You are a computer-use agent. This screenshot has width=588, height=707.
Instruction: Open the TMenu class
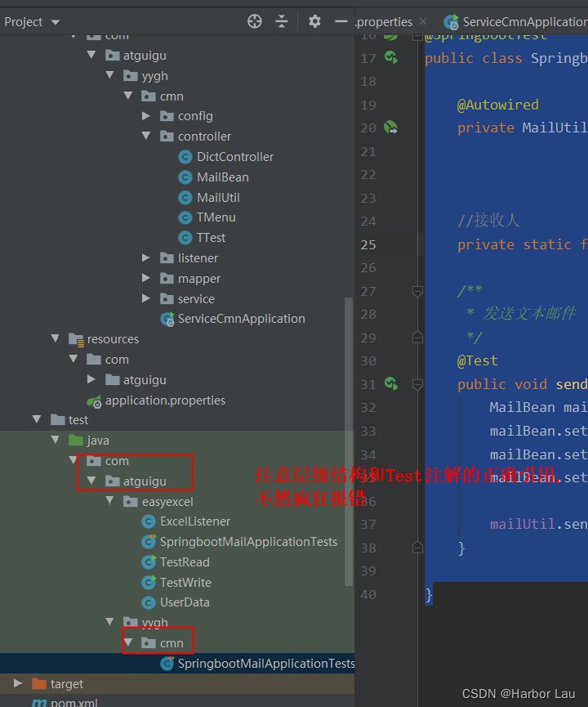click(x=216, y=217)
